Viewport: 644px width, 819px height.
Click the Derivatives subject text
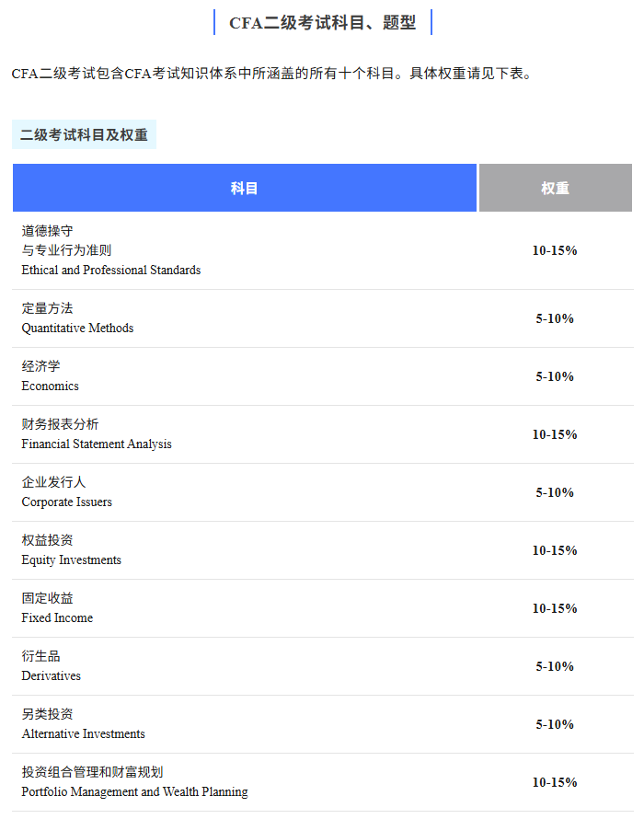click(x=52, y=675)
